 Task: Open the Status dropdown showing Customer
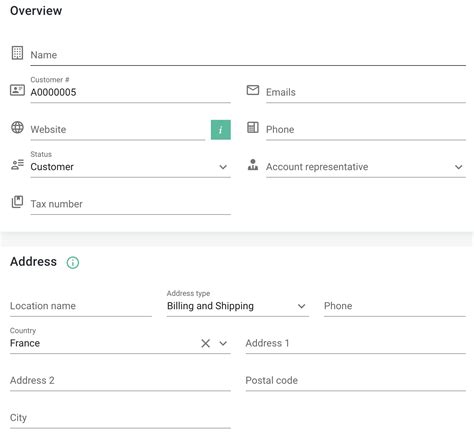click(x=130, y=167)
